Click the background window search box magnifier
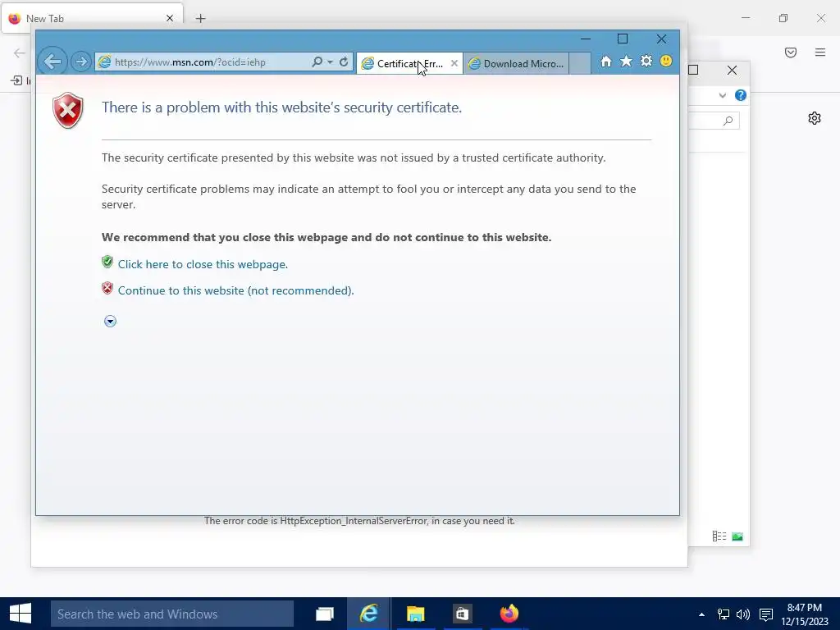Viewport: 840px width, 630px height. [x=728, y=121]
